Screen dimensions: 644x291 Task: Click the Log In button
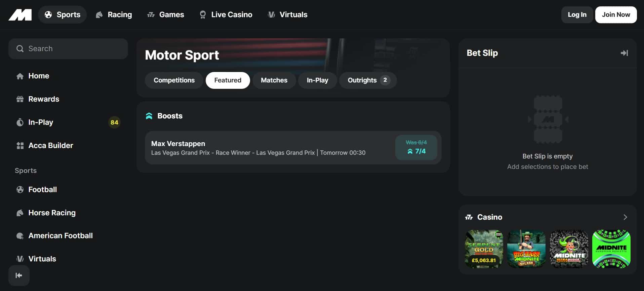(577, 15)
